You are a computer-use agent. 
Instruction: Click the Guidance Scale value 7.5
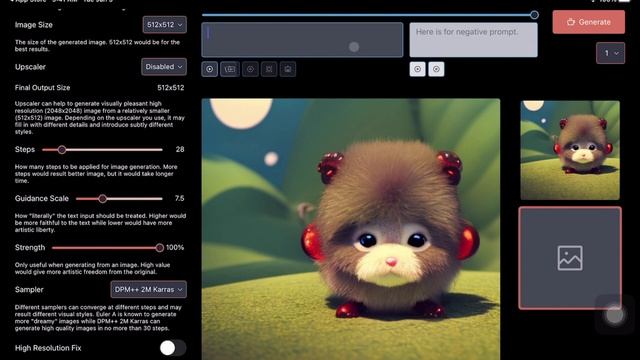point(180,198)
